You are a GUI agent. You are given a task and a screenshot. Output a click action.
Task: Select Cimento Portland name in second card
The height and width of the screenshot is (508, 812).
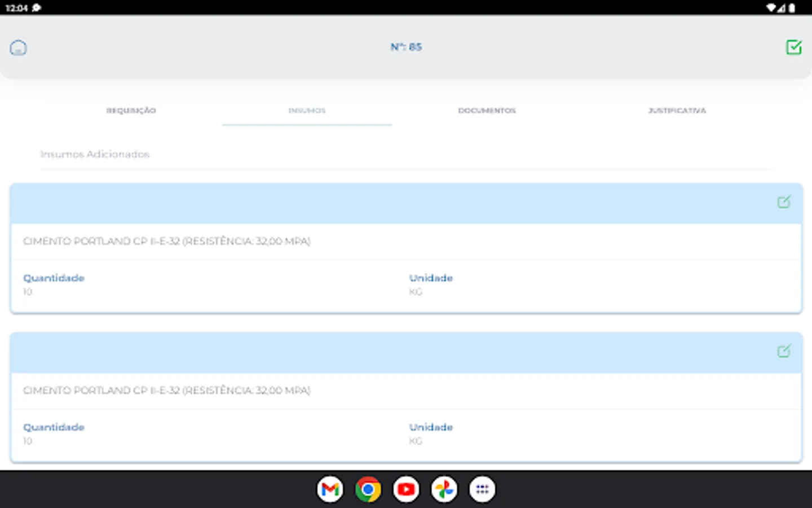(x=166, y=390)
